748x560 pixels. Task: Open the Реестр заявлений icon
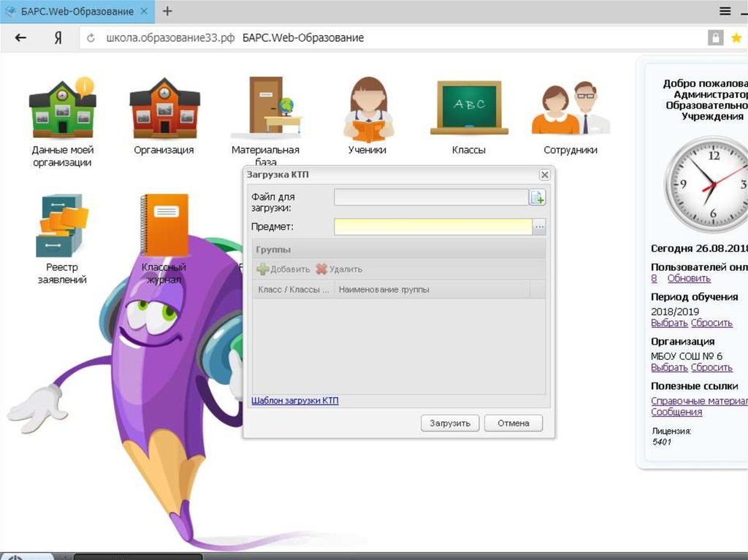tap(62, 226)
